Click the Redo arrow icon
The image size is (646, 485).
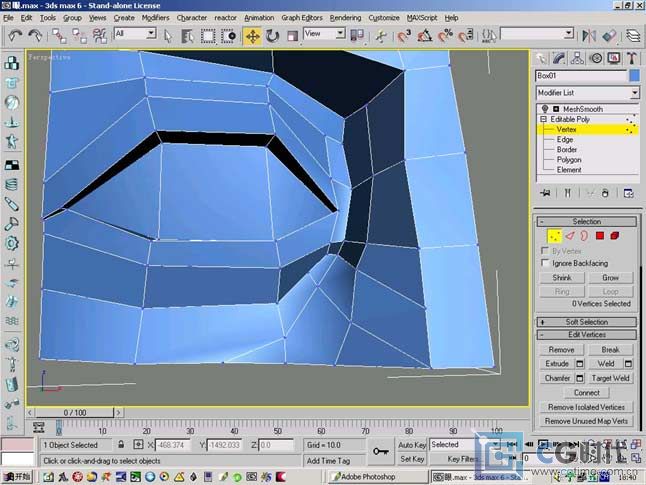[35, 36]
